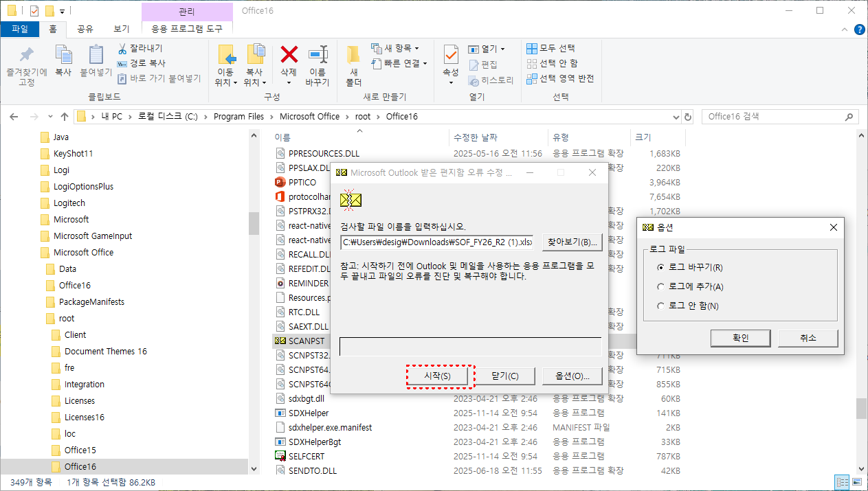The image size is (868, 491).
Task: Open the 빠른 연결 dropdown
Action: point(399,63)
